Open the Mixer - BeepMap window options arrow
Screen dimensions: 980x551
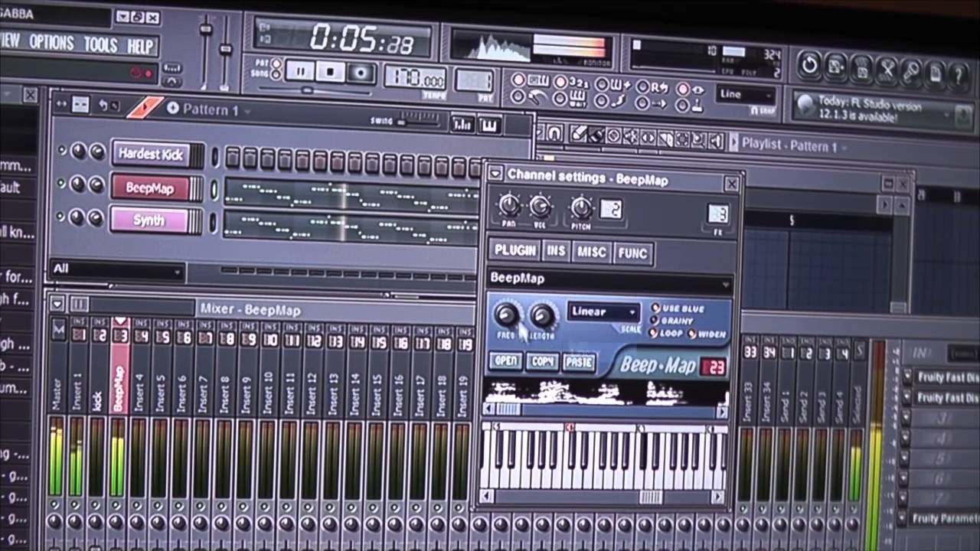(x=57, y=304)
